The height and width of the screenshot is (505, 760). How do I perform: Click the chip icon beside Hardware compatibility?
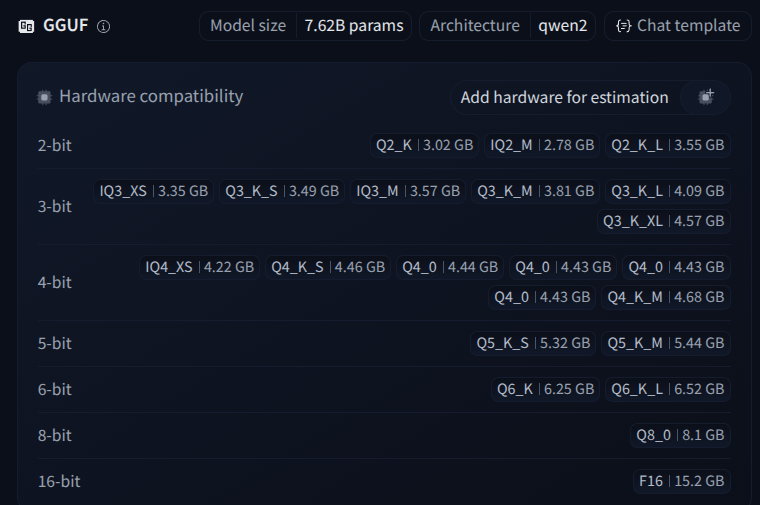(x=44, y=97)
